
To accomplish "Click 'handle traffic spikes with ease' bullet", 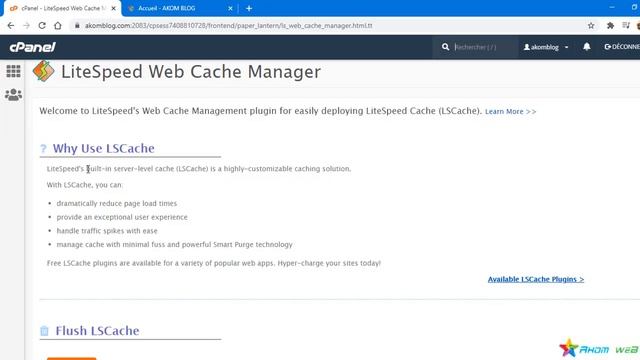I will 107,231.
